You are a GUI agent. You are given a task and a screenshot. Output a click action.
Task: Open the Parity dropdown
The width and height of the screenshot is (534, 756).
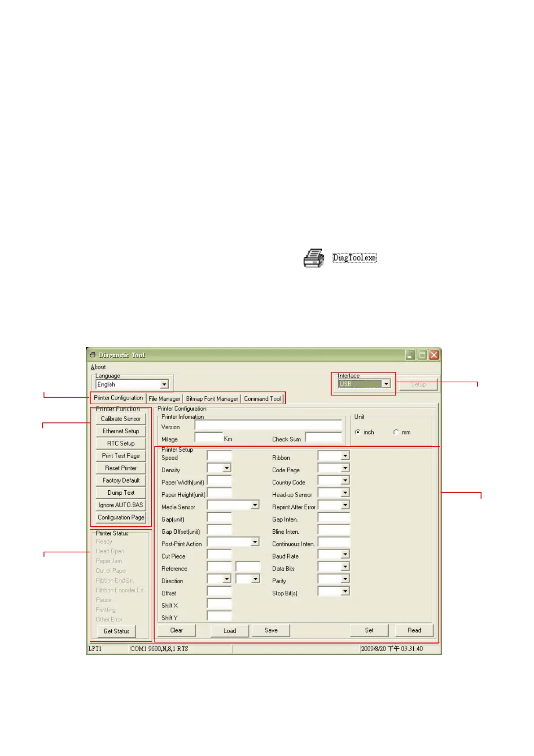345,579
